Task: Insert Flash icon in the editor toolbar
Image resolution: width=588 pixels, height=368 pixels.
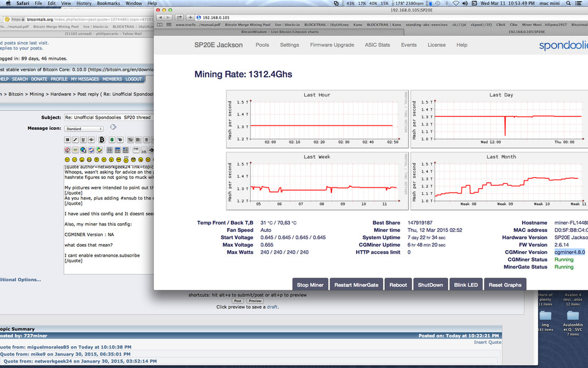Action: [x=68, y=150]
